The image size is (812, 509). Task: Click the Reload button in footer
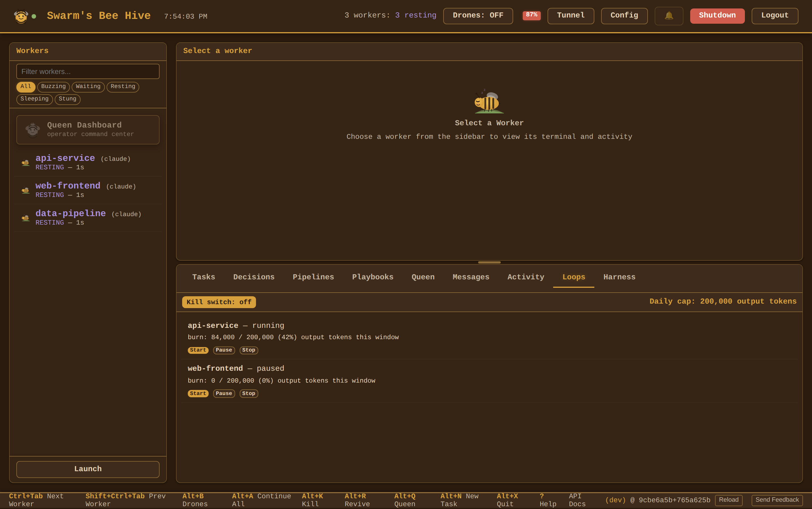[729, 500]
